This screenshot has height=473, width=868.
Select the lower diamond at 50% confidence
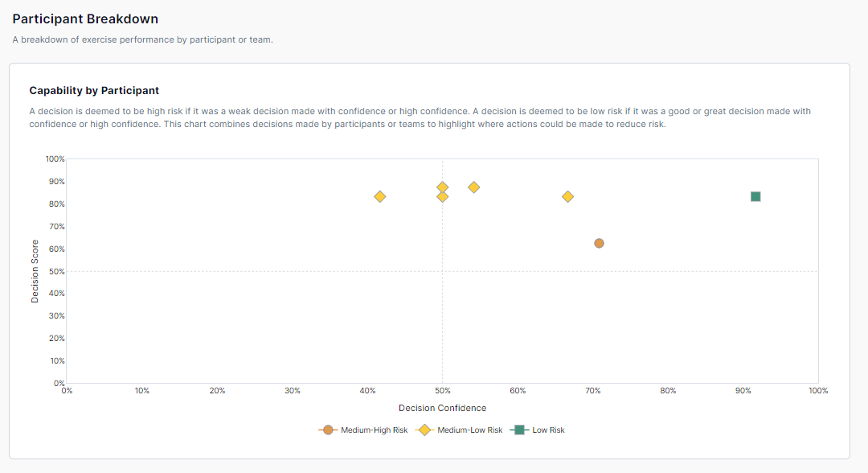coord(442,198)
